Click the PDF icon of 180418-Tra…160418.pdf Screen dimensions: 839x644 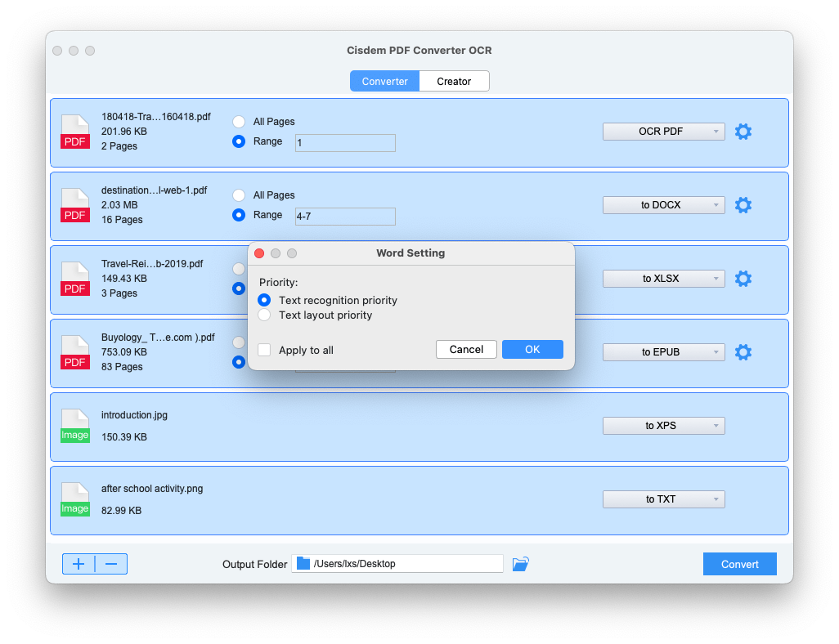click(75, 132)
